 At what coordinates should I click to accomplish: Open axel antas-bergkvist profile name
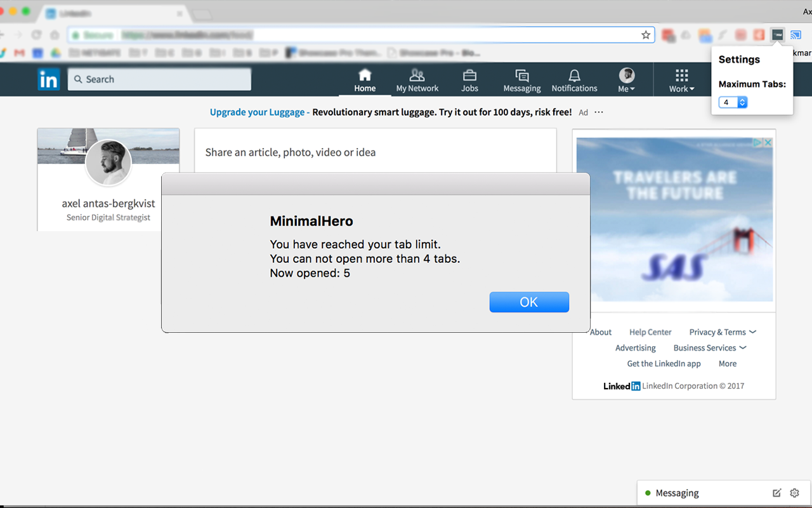(x=108, y=204)
